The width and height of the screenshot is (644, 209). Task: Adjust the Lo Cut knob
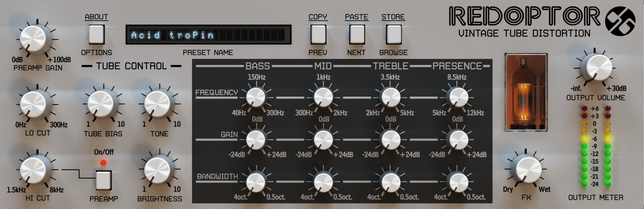pyautogui.click(x=34, y=104)
